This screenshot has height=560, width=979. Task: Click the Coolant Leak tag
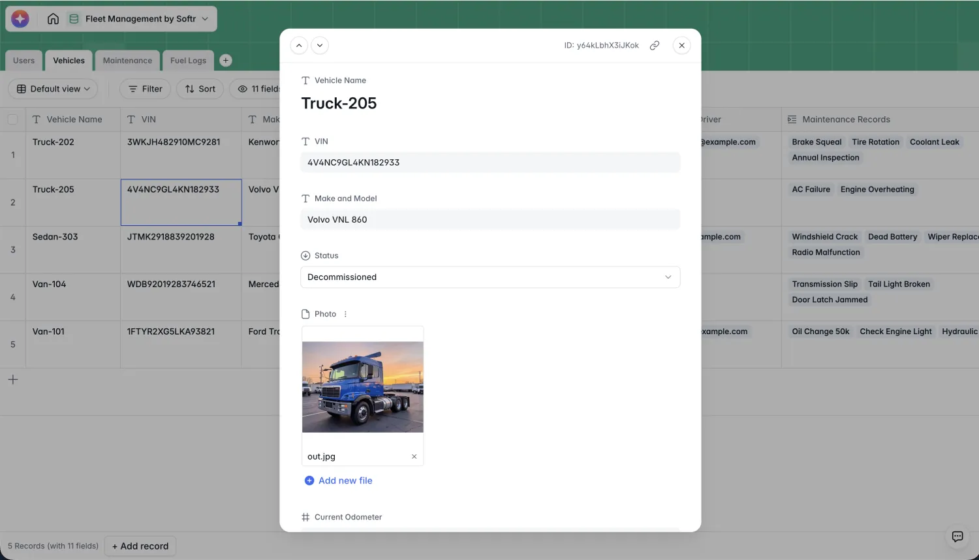934,142
